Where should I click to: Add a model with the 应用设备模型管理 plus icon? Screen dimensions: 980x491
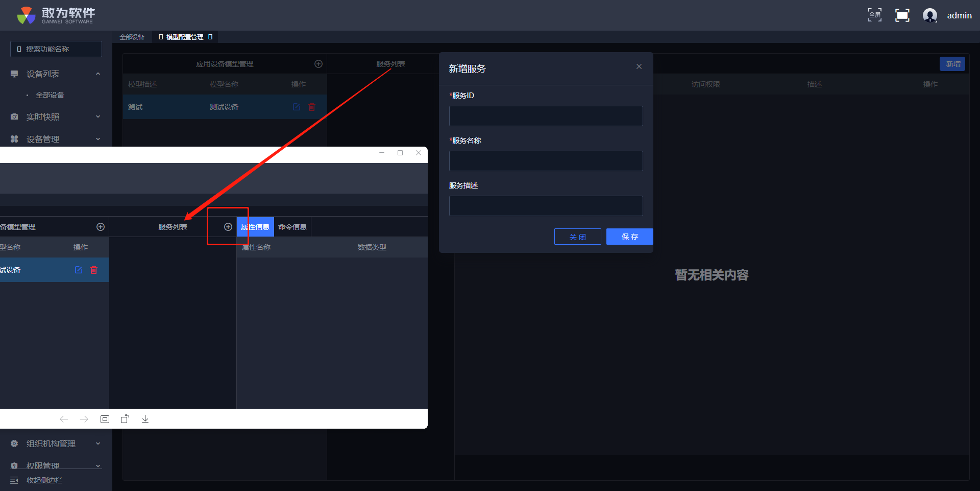tap(318, 64)
